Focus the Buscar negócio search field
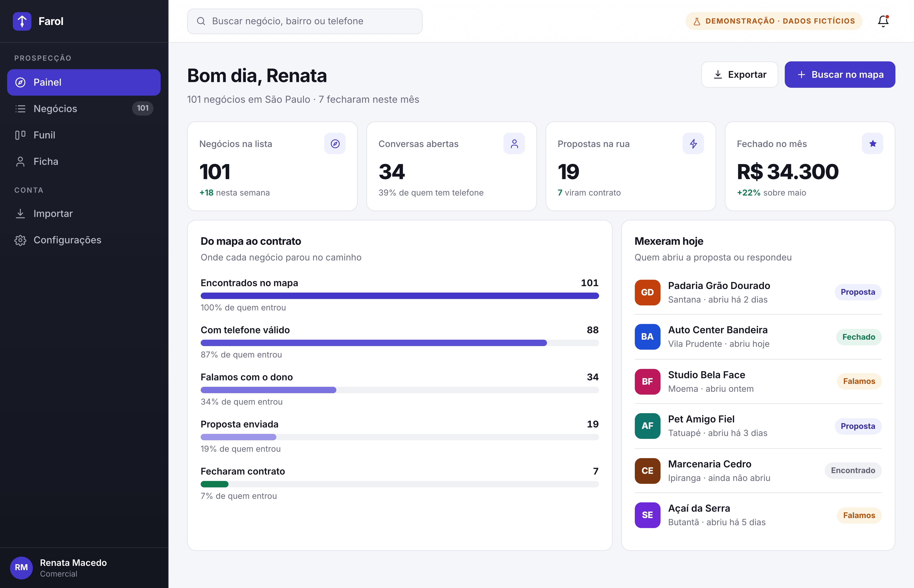The width and height of the screenshot is (914, 588). (x=305, y=21)
